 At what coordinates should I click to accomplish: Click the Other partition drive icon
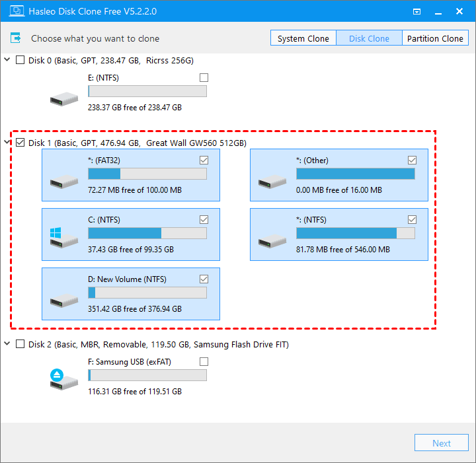[272, 182]
